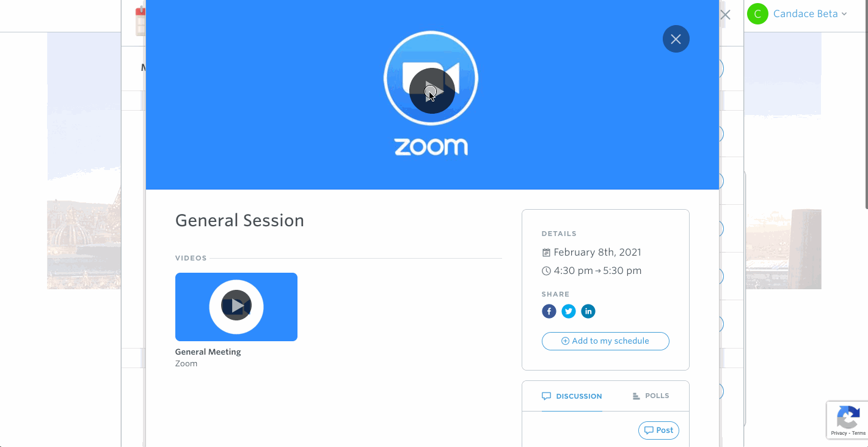Viewport: 868px width, 447px height.
Task: Open the reCAPTCHA Terms link
Action: point(859,433)
